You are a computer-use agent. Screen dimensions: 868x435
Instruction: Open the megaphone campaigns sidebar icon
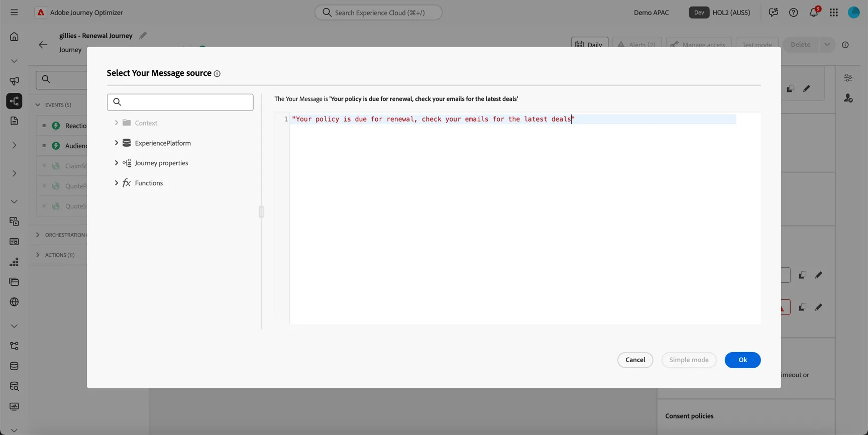tap(14, 81)
